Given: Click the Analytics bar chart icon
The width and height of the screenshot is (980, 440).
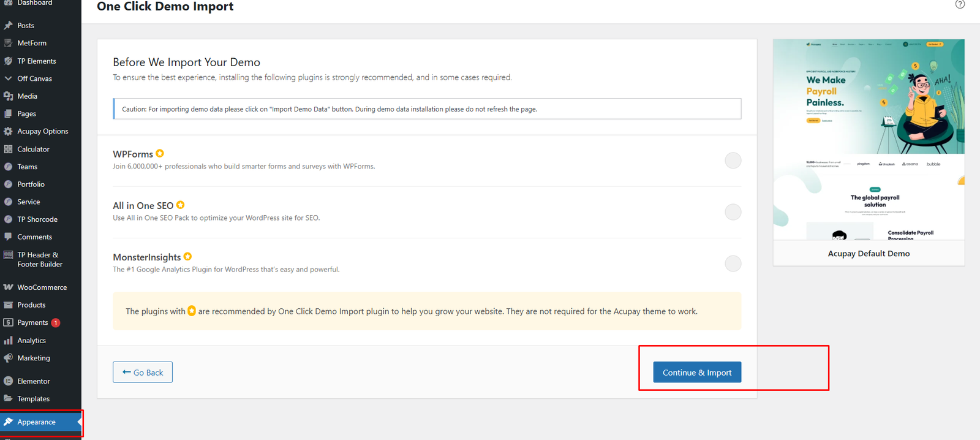Looking at the screenshot, I should (8, 341).
